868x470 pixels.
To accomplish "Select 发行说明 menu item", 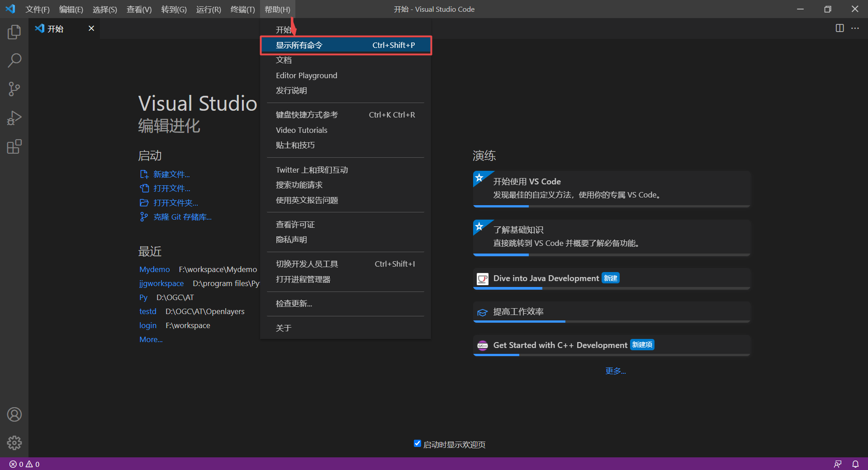I will (x=346, y=90).
